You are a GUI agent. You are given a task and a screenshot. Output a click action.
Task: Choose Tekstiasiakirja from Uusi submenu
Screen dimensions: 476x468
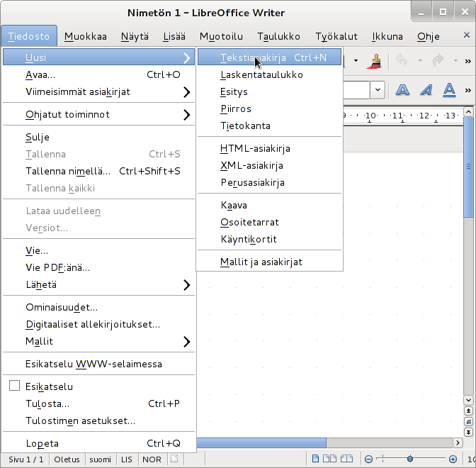coord(270,57)
